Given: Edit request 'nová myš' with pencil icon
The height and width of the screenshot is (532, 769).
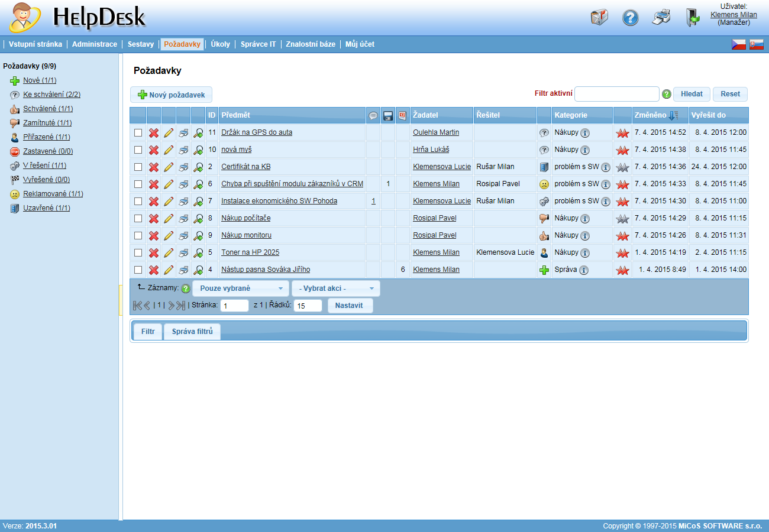Looking at the screenshot, I should pos(169,150).
